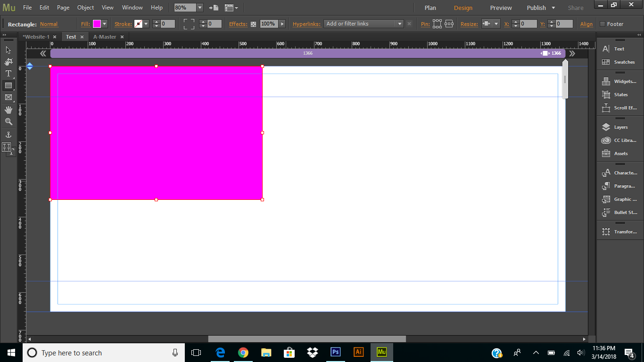Open the Transform panel
The image size is (644, 362).
[x=620, y=231]
